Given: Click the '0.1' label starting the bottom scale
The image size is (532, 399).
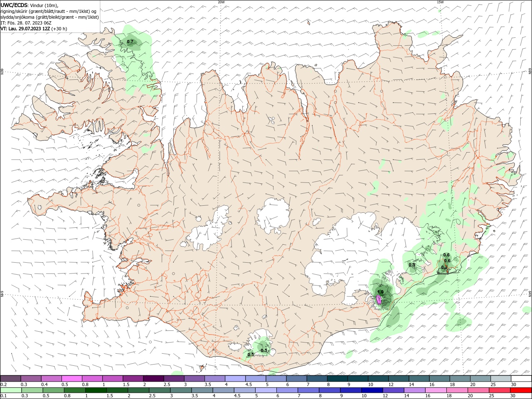Looking at the screenshot, I should [x=3, y=396].
